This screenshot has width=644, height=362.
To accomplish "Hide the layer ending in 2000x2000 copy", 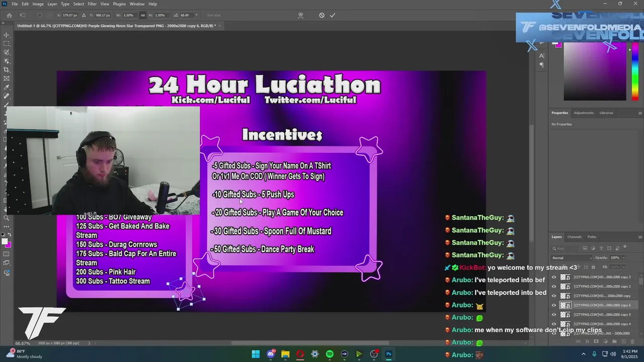I will [554, 296].
